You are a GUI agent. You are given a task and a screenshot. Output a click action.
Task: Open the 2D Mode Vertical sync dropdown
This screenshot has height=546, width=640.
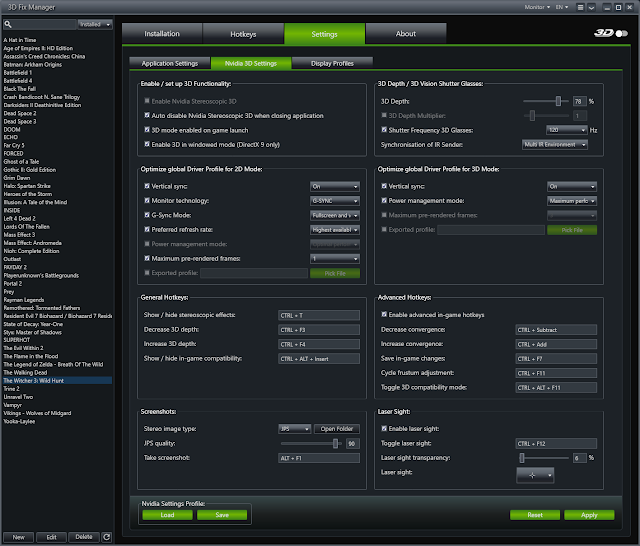pos(335,186)
